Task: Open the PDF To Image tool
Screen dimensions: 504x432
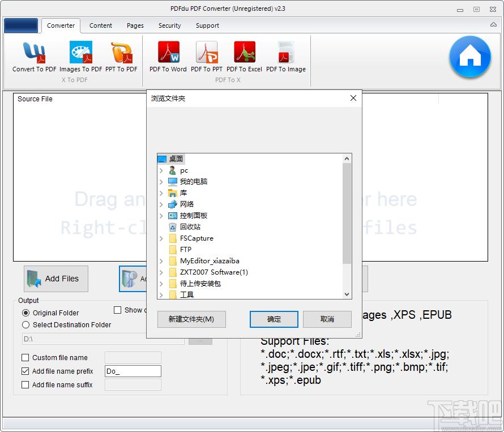Action: (x=286, y=57)
